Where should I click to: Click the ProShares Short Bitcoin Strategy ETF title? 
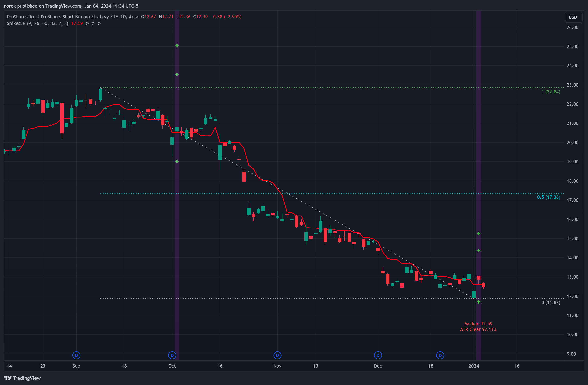[72, 17]
